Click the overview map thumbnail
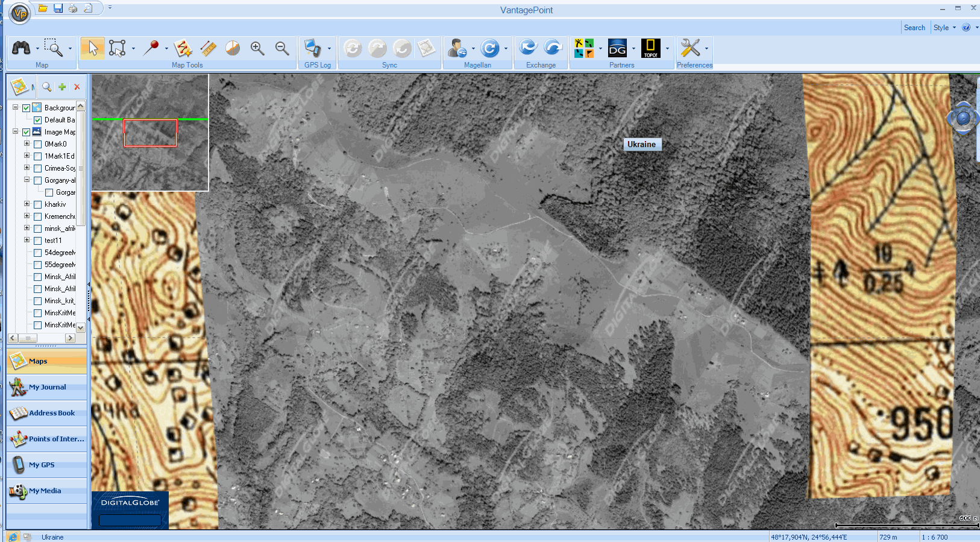Viewport: 980px width, 542px height. tap(150, 133)
